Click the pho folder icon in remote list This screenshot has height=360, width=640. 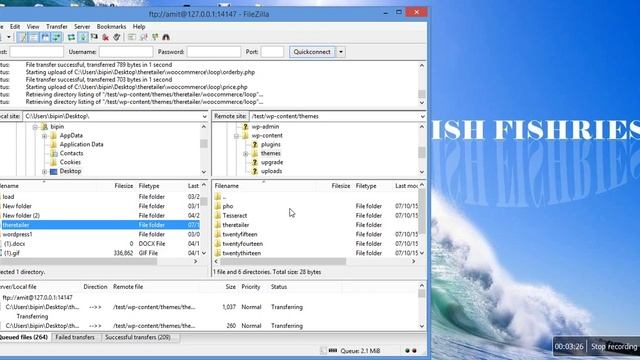(218, 206)
